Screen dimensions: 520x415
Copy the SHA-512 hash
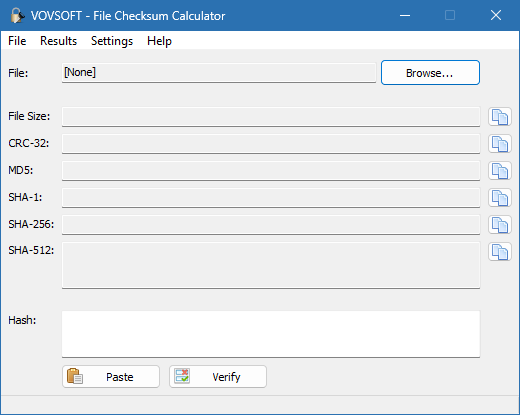click(x=500, y=252)
